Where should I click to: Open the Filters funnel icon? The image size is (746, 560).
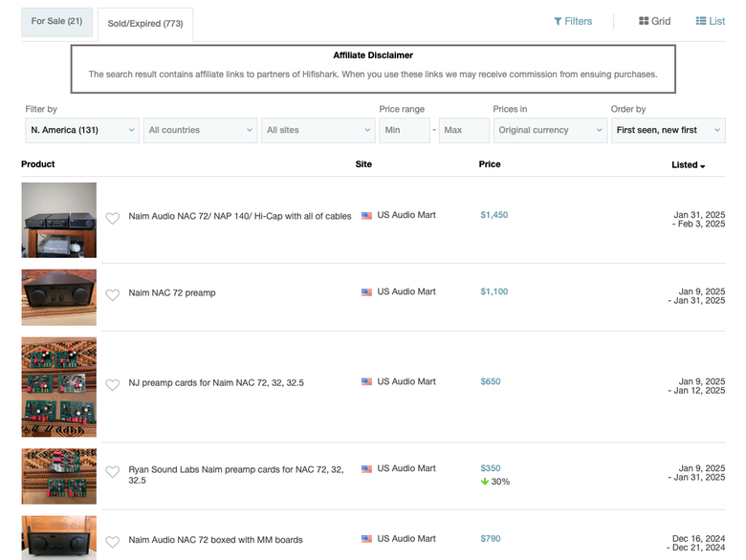point(559,21)
